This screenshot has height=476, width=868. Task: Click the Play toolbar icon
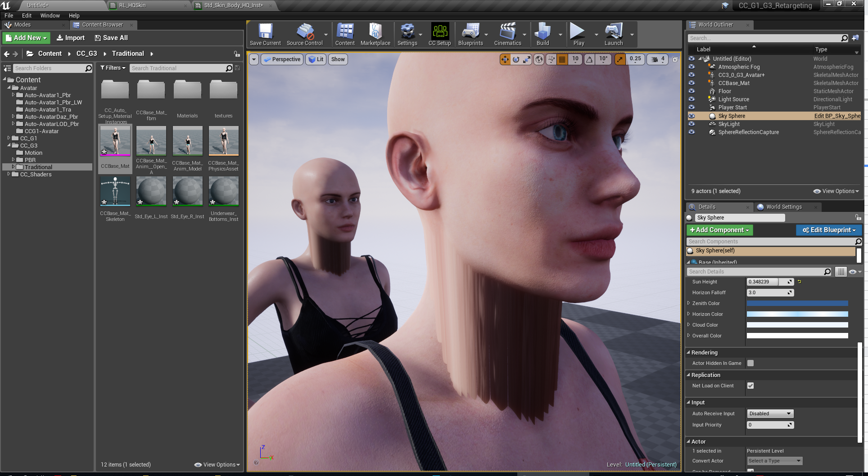(x=579, y=34)
